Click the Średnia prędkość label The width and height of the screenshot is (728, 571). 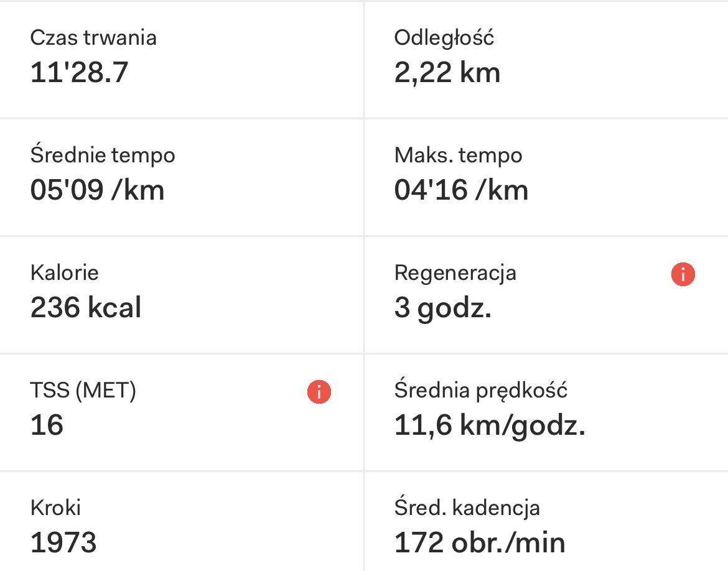click(x=481, y=391)
